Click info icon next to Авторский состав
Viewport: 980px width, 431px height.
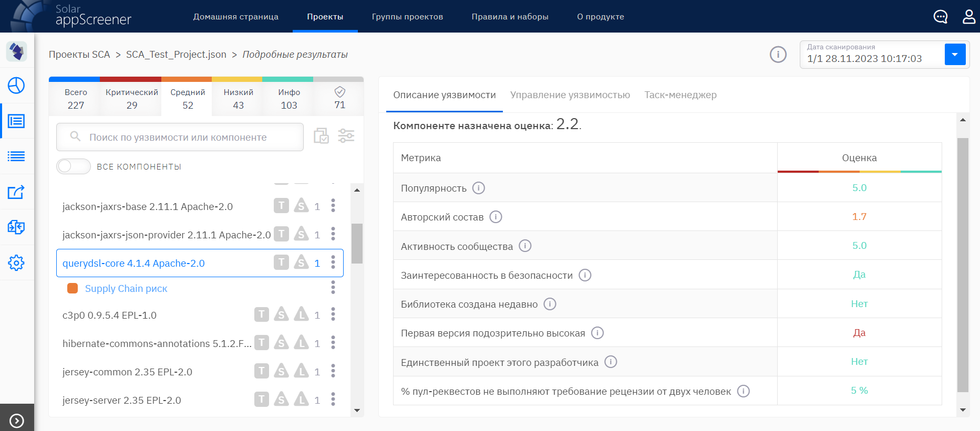click(x=496, y=217)
